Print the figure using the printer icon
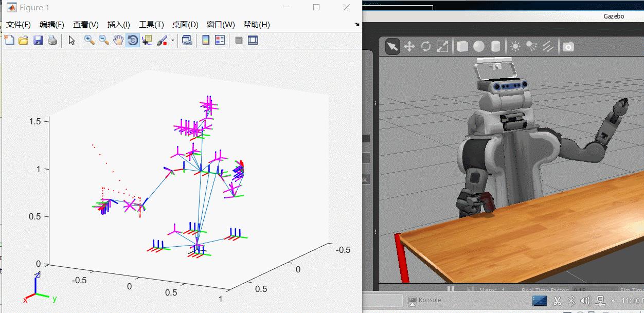Screen dimensions: 644x313 pos(52,40)
